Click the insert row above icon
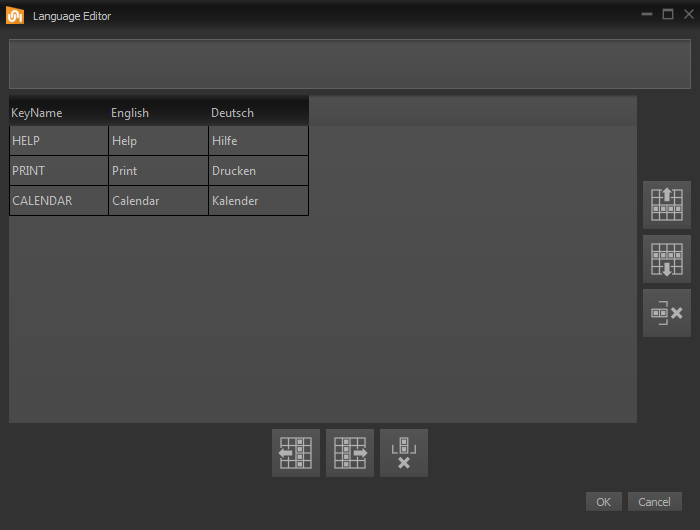Viewport: 700px width, 530px height. (666, 205)
